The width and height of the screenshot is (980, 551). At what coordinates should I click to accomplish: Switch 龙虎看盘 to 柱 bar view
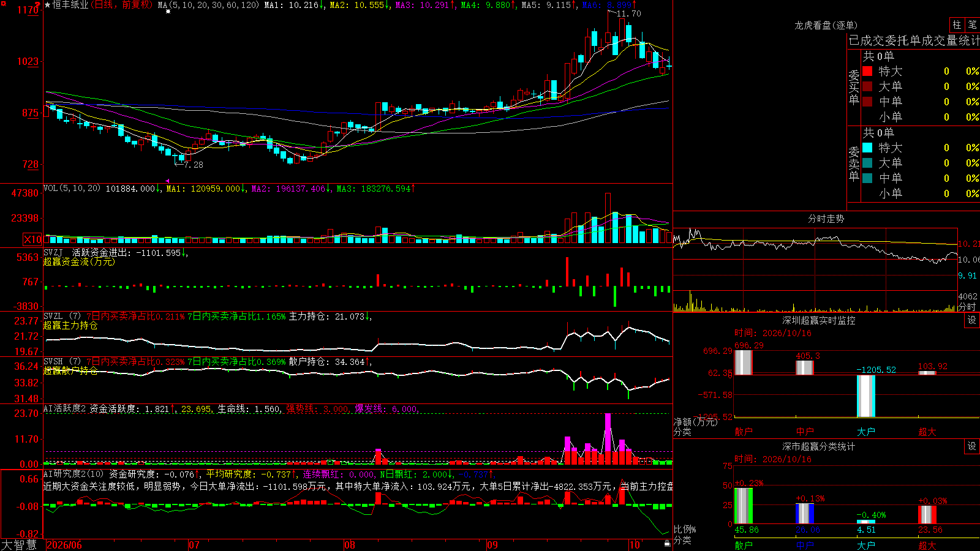[957, 24]
